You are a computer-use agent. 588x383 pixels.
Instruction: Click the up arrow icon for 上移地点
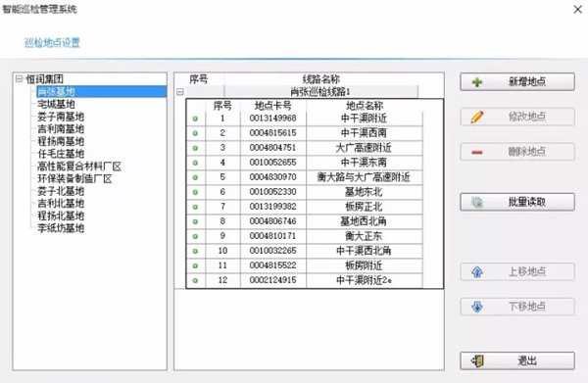pyautogui.click(x=477, y=272)
